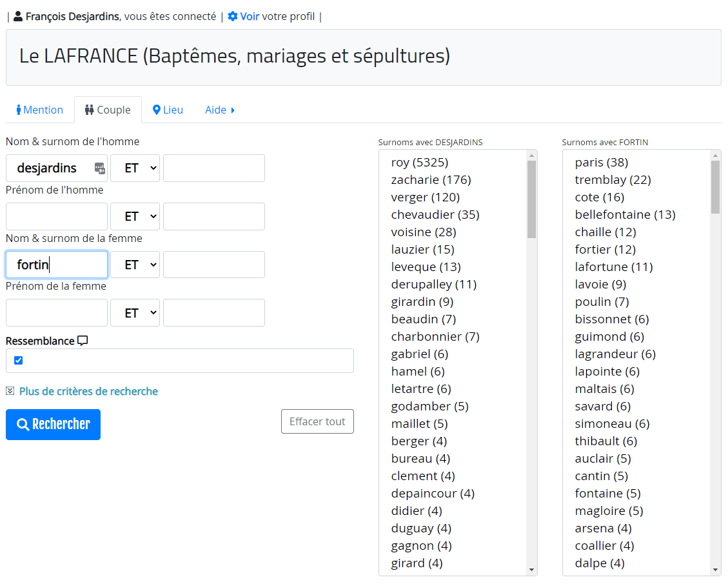This screenshot has width=728, height=584.
Task: Select tremblay (22) in the FORTIN surnames list
Action: [x=613, y=180]
